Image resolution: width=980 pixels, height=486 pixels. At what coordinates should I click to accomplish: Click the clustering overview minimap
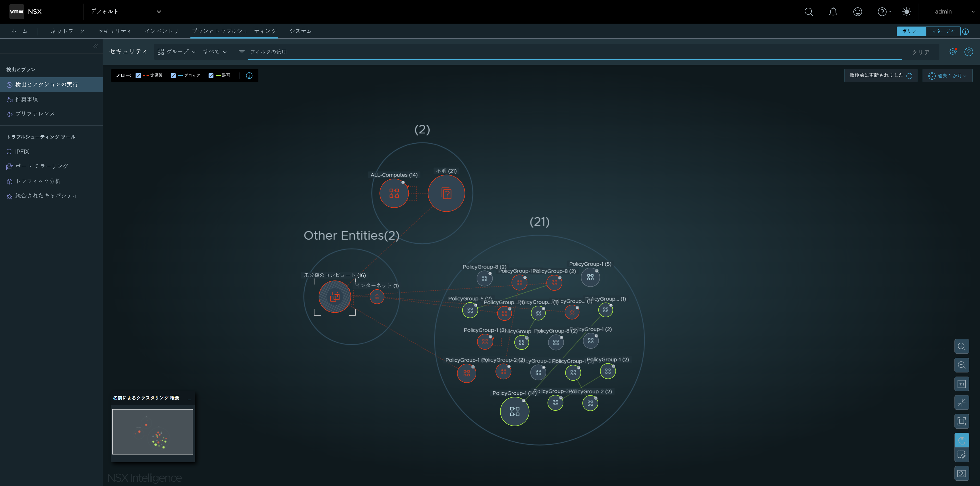pyautogui.click(x=153, y=432)
